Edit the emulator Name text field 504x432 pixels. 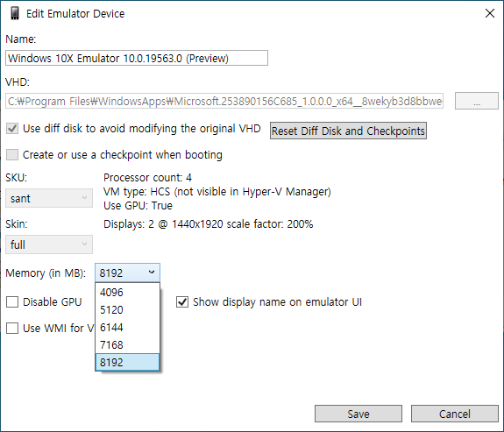137,58
